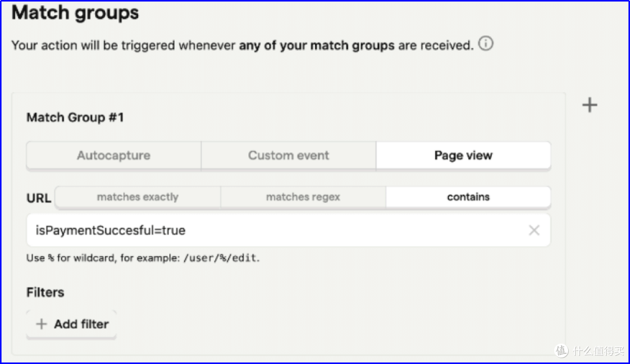Viewport: 630px width, 364px height.
Task: Add a new match group with plus icon
Action: coord(589,105)
